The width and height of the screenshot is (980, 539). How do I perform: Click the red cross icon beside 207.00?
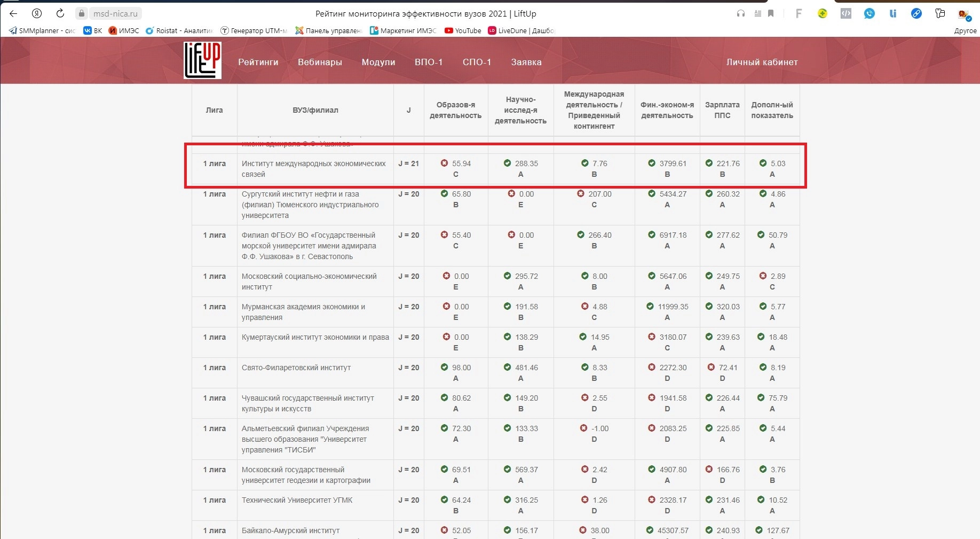click(x=580, y=193)
